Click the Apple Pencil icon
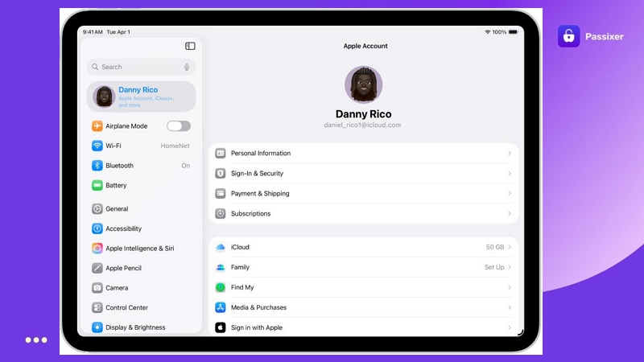644x362 pixels. [x=97, y=268]
